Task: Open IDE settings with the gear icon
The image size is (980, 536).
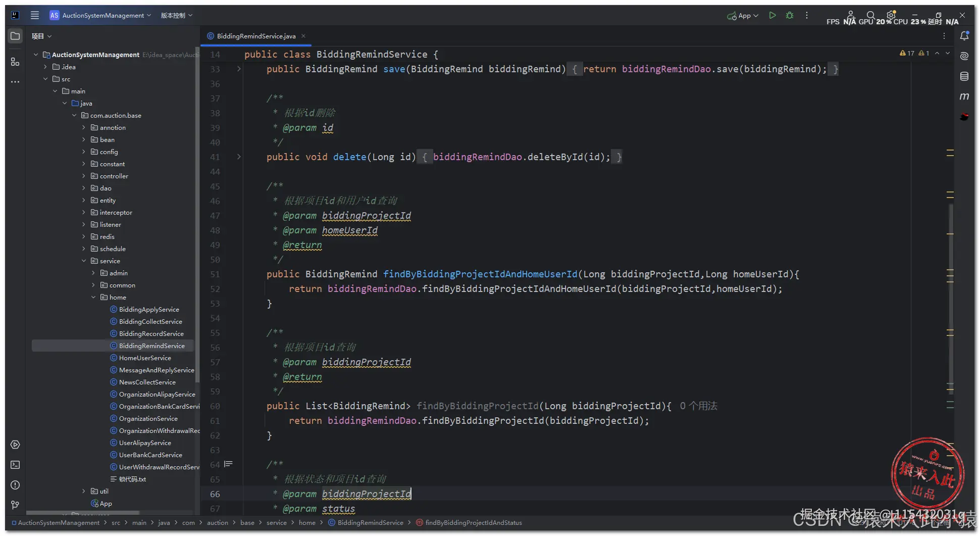Action: coord(891,15)
